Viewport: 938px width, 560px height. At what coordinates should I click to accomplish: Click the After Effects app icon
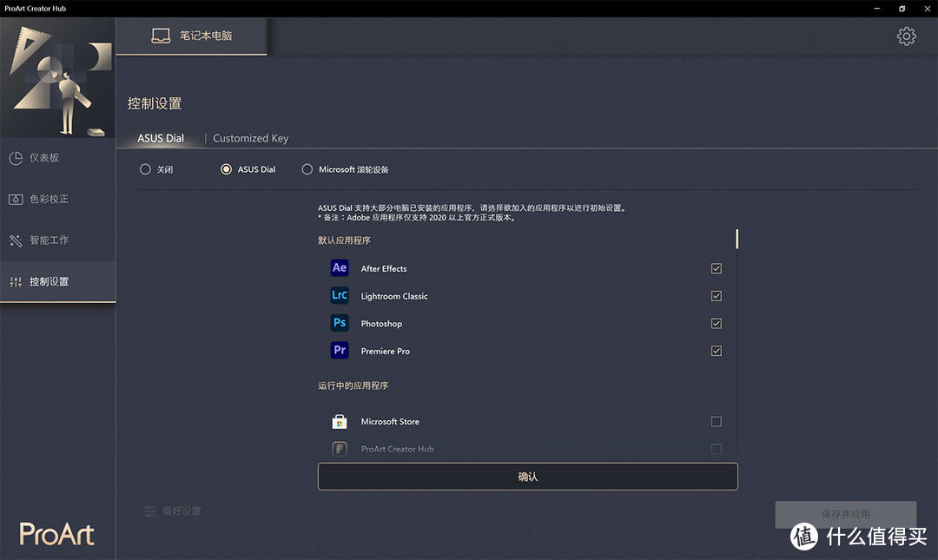(340, 268)
